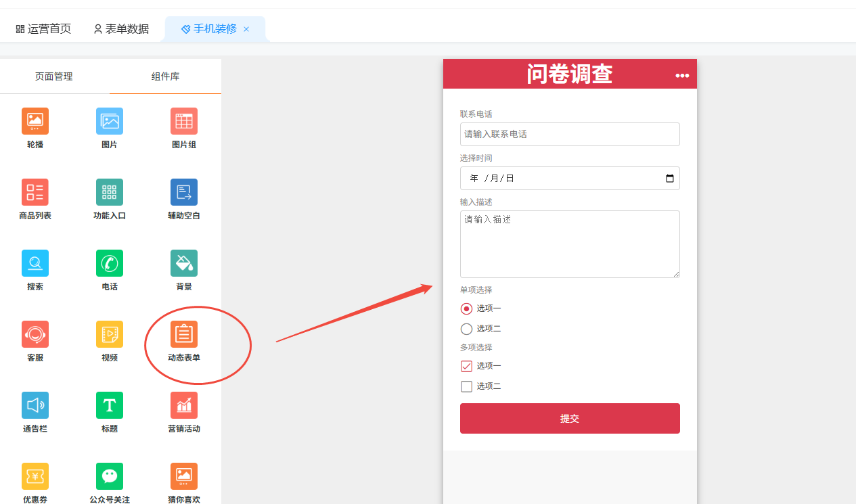Select the 搜索 search component icon
856x504 pixels.
pos(35,264)
